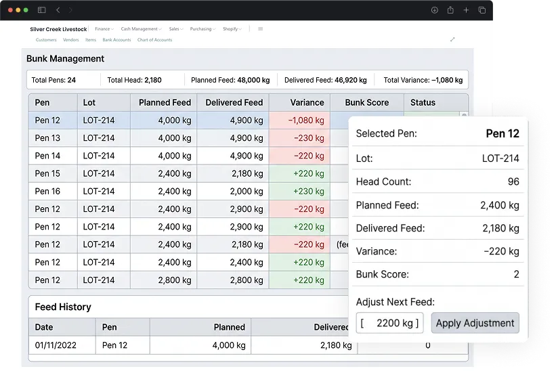
Task: Show tab overview icon
Action: coord(482,10)
